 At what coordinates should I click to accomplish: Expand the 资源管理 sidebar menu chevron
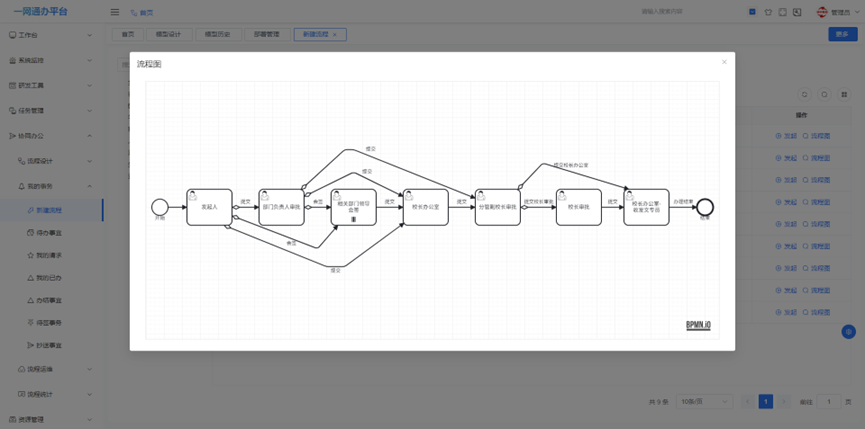[90, 420]
